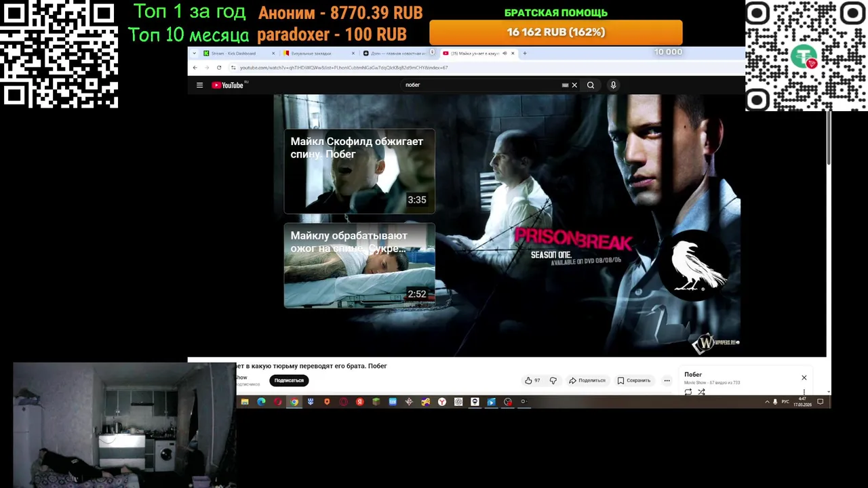Close the Побег playlist panel
Viewport: 868px width, 488px height.
[x=804, y=378]
